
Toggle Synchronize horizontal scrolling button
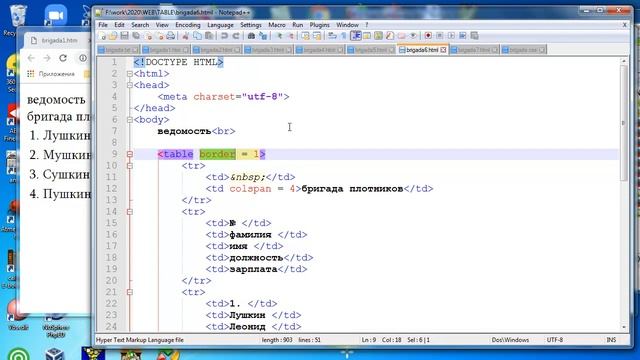[x=317, y=36]
